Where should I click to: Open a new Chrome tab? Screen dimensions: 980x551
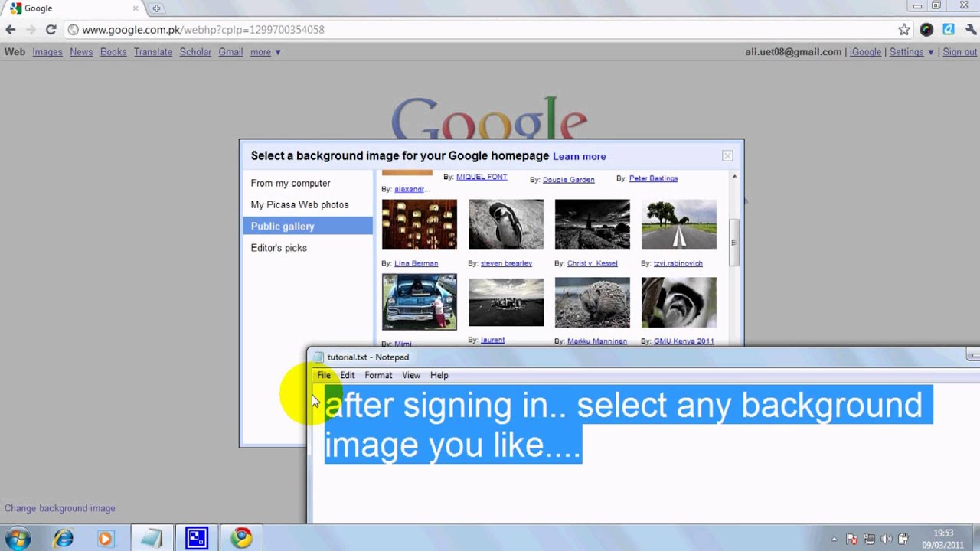pos(156,8)
